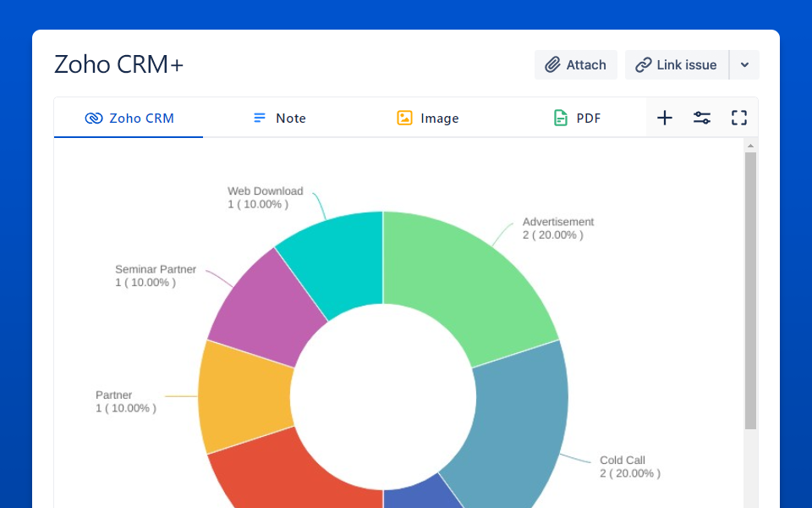Click the paperclip Attach icon
The height and width of the screenshot is (508, 812).
click(x=553, y=65)
